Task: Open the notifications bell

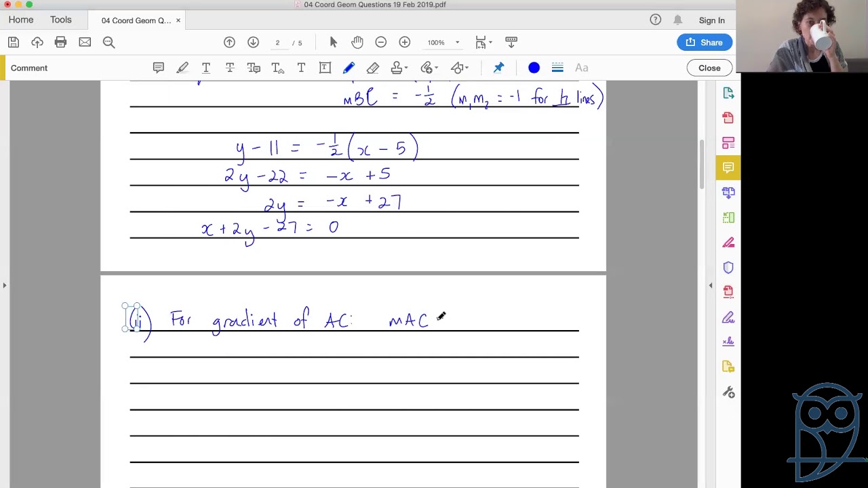Action: click(677, 20)
